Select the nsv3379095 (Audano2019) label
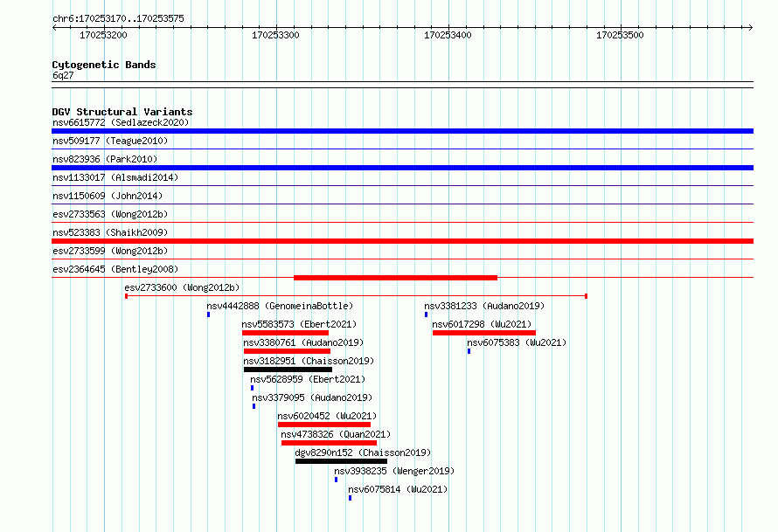778x532 pixels. 312,397
